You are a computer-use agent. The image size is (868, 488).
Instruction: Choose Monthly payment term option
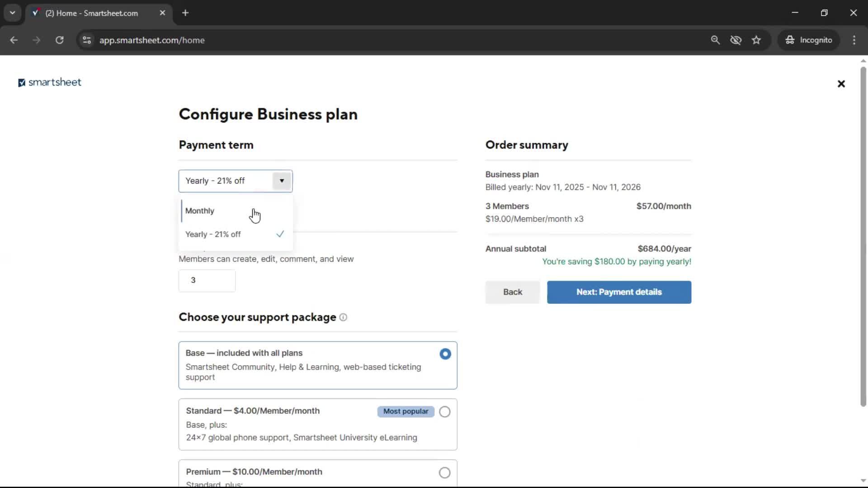(x=200, y=211)
